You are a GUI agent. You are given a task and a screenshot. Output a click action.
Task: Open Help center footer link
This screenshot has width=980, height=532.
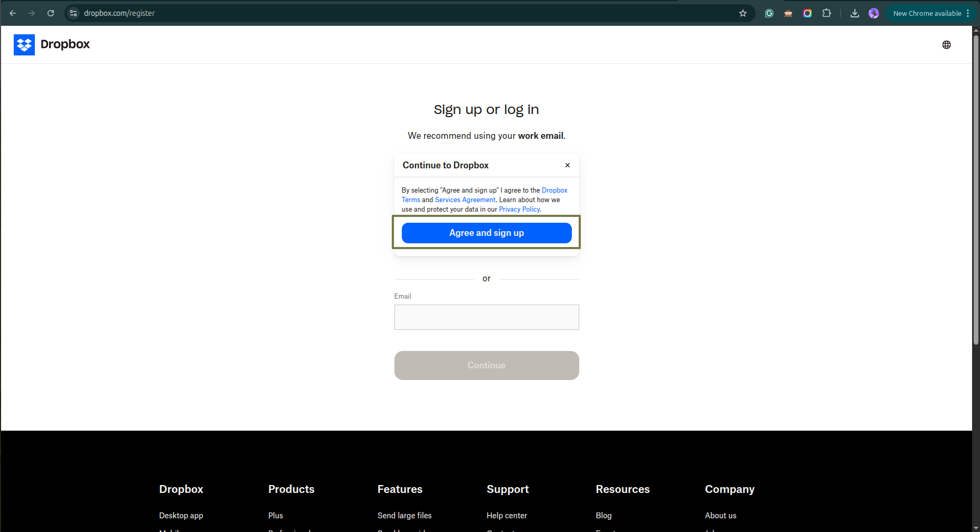tap(507, 516)
